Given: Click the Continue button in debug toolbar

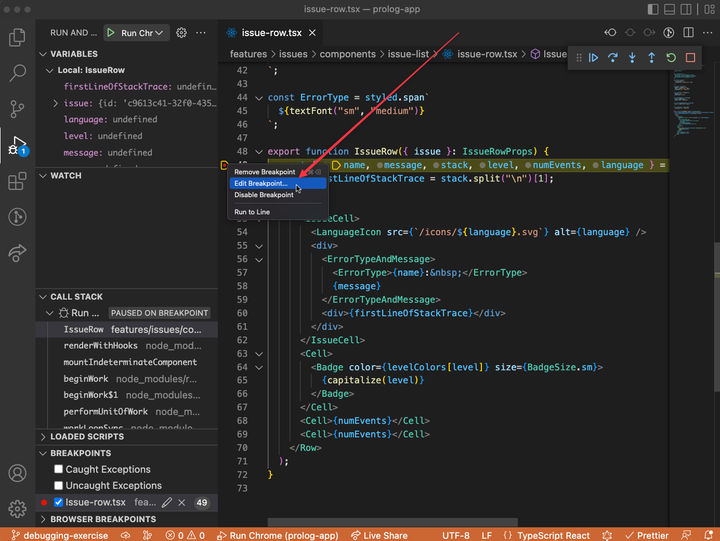Looking at the screenshot, I should 593,58.
